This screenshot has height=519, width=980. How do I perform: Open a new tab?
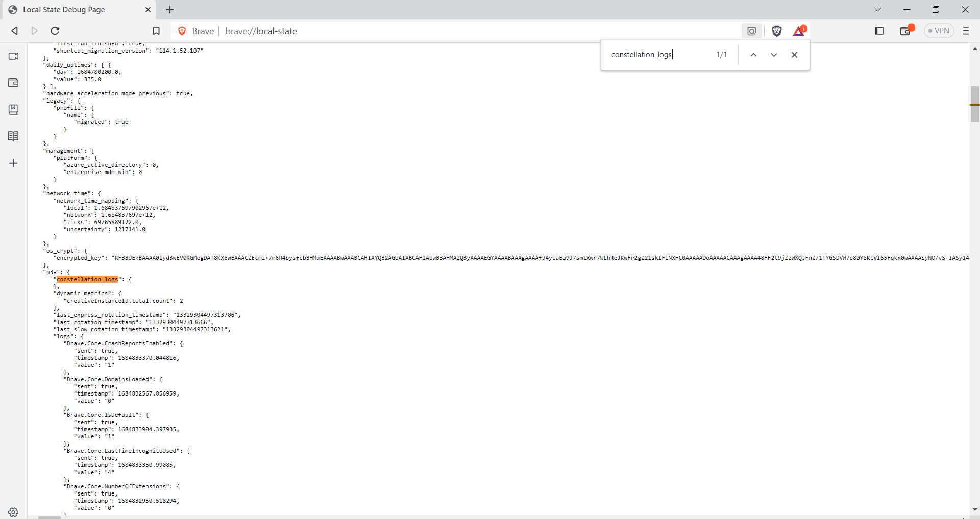pyautogui.click(x=169, y=9)
